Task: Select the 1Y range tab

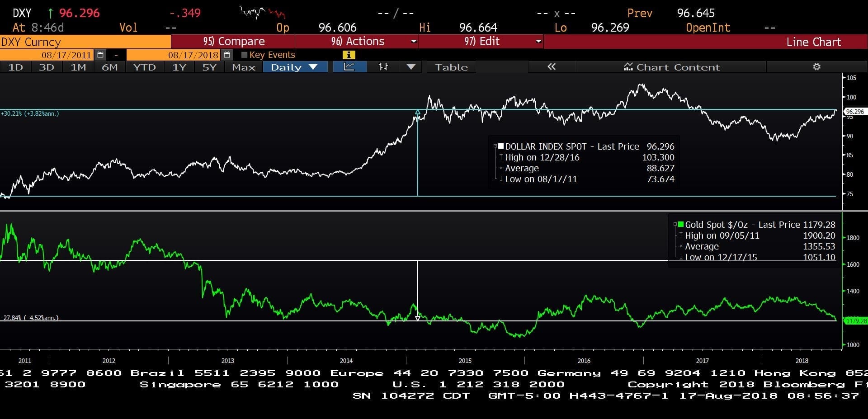Action: pyautogui.click(x=179, y=67)
